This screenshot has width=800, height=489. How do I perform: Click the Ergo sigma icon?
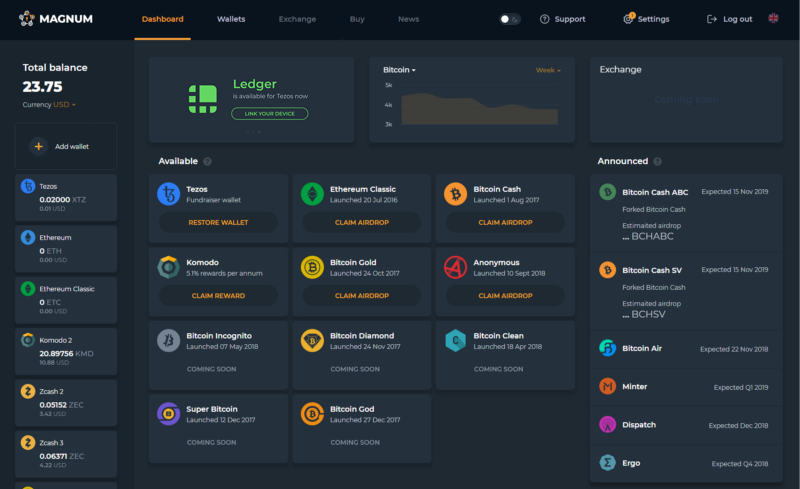pyautogui.click(x=607, y=463)
